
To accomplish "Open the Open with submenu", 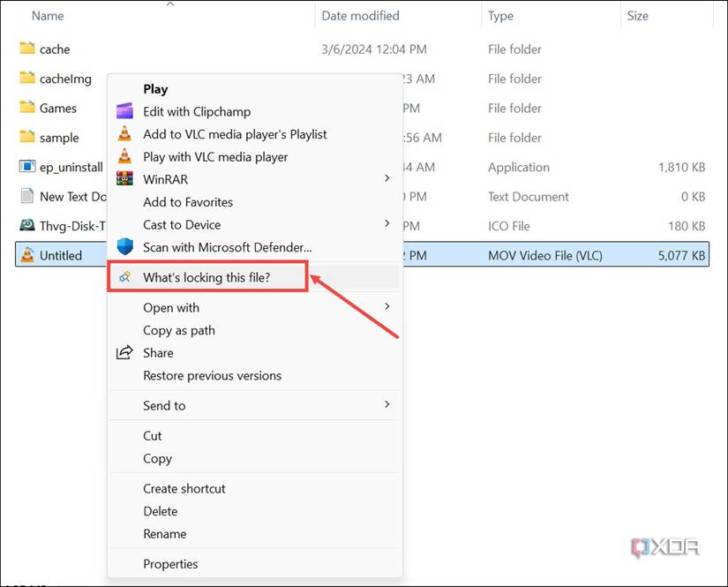I will (x=386, y=306).
